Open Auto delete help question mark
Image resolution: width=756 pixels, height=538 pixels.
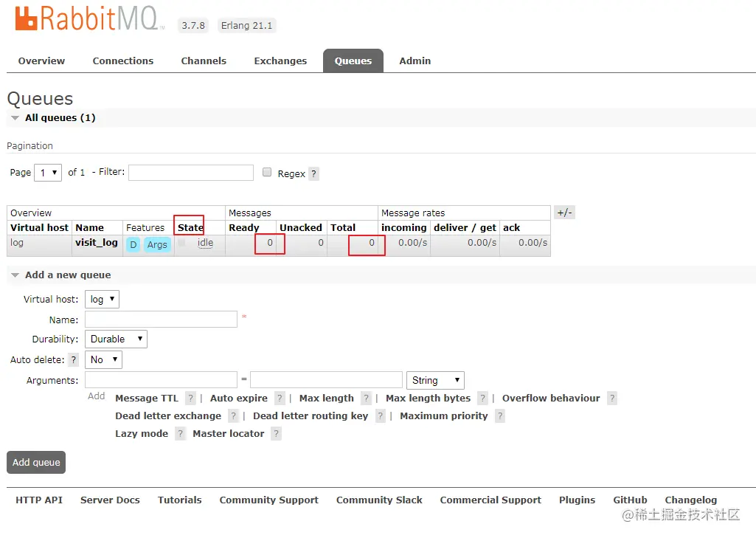pos(73,359)
